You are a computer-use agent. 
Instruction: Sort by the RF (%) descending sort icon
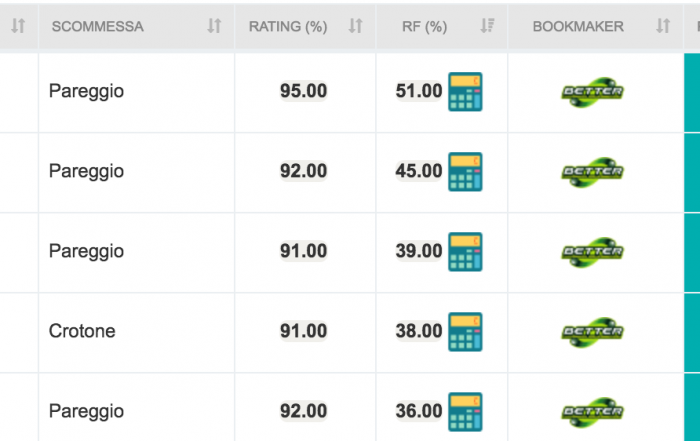coord(487,27)
